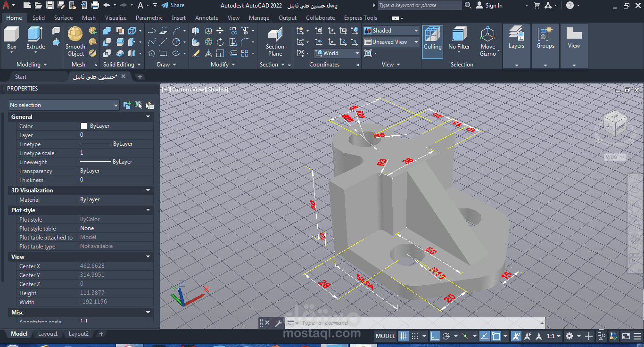Select the Rotate tool in Modify
This screenshot has height=347, width=644.
tap(220, 42)
